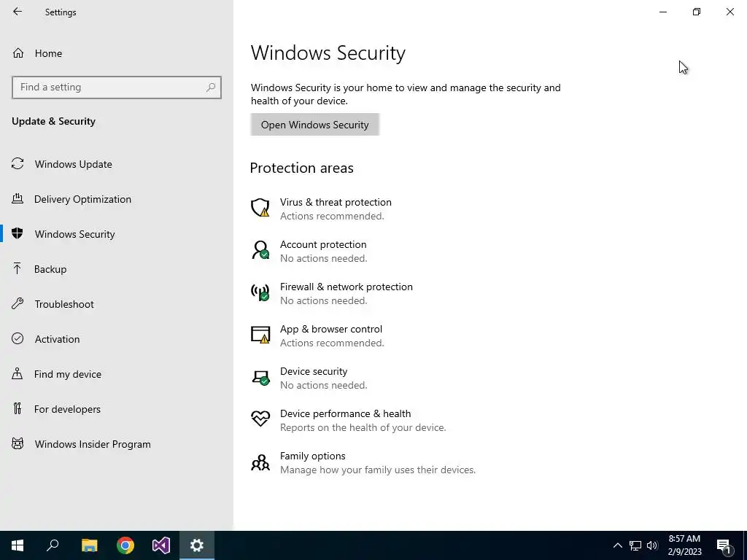Click the Home house icon
The height and width of the screenshot is (560, 747).
pos(18,52)
